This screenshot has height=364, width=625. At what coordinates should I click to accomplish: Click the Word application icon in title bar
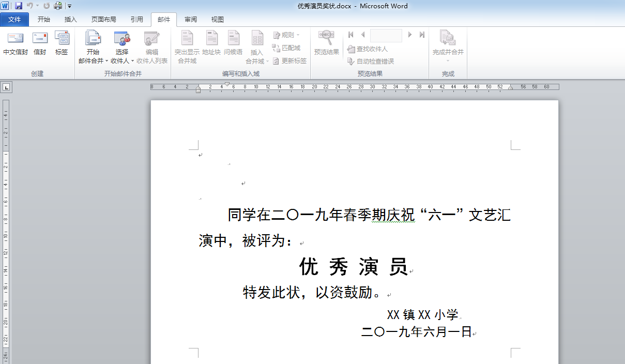pyautogui.click(x=5, y=6)
